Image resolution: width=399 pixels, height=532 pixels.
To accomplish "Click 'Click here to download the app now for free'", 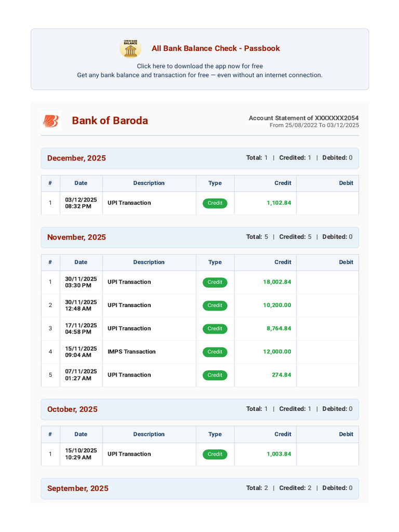I will click(200, 66).
